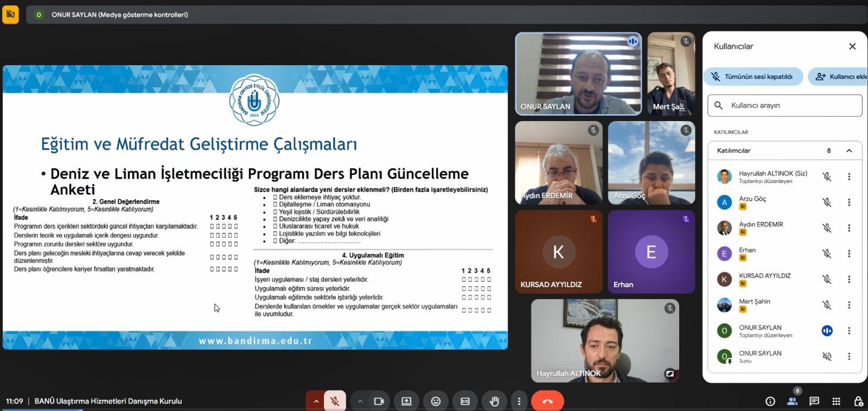Collapse the Katılımcılar participants list
Image resolution: width=868 pixels, height=411 pixels.
(x=849, y=150)
